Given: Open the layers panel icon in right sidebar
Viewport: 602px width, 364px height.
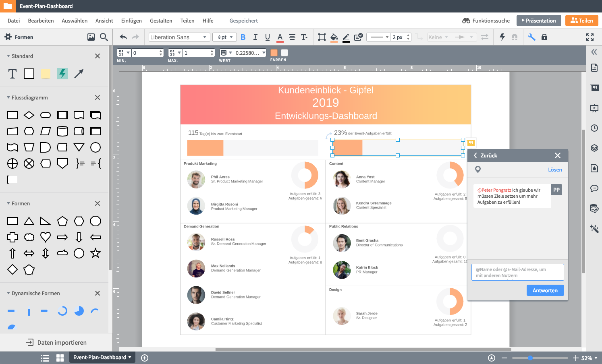Looking at the screenshot, I should tap(594, 148).
